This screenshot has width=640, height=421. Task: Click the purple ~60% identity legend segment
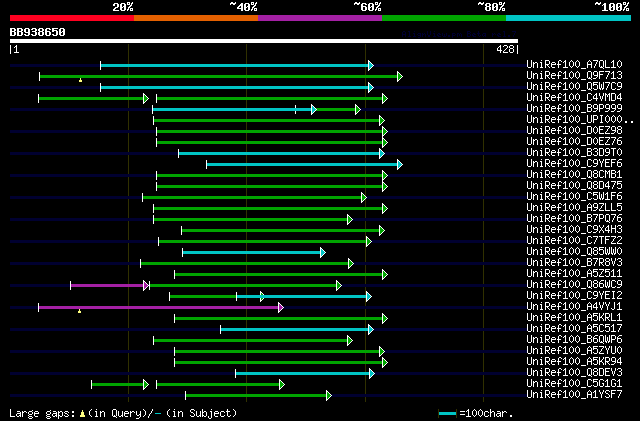click(x=320, y=18)
